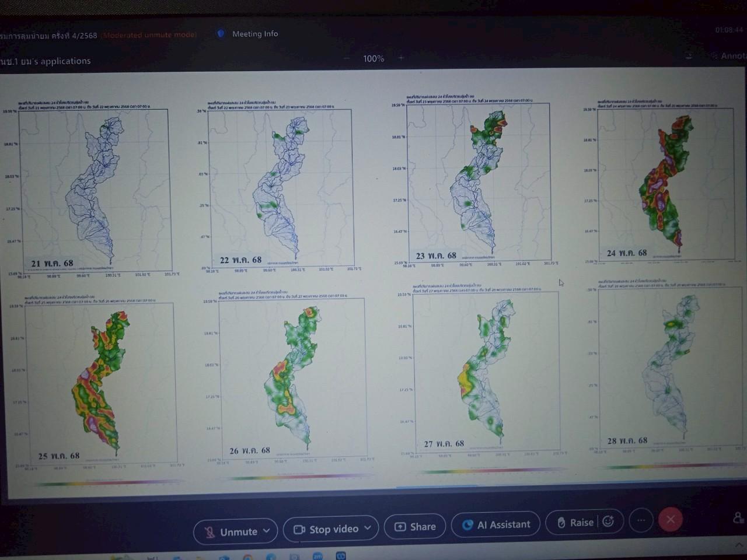The height and width of the screenshot is (560, 747).
Task: Zoom out shared content with minus icon
Action: 347,58
